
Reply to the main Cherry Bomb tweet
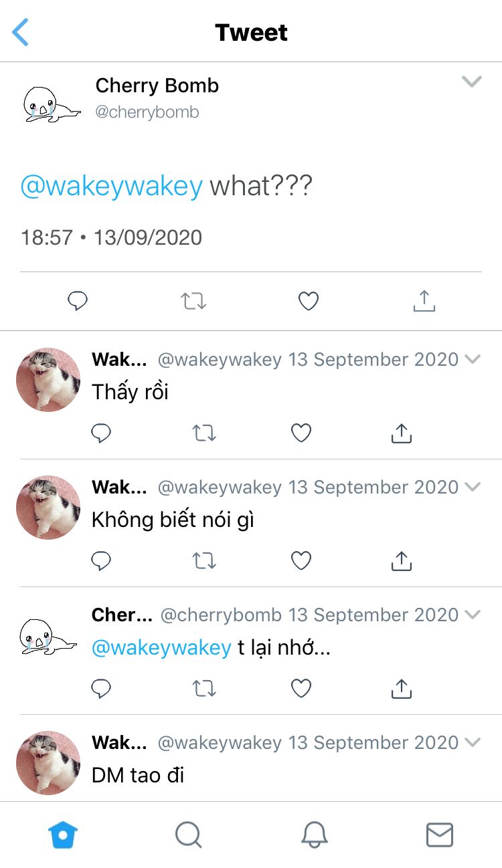(78, 302)
